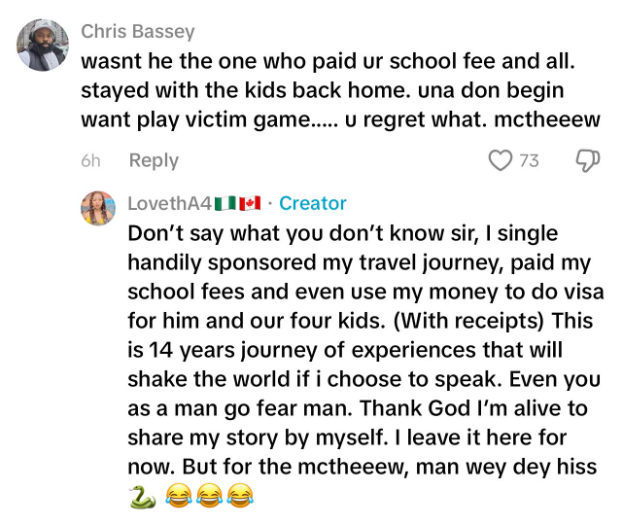Click the middle laughing emoji
619x516 pixels.
(x=208, y=495)
